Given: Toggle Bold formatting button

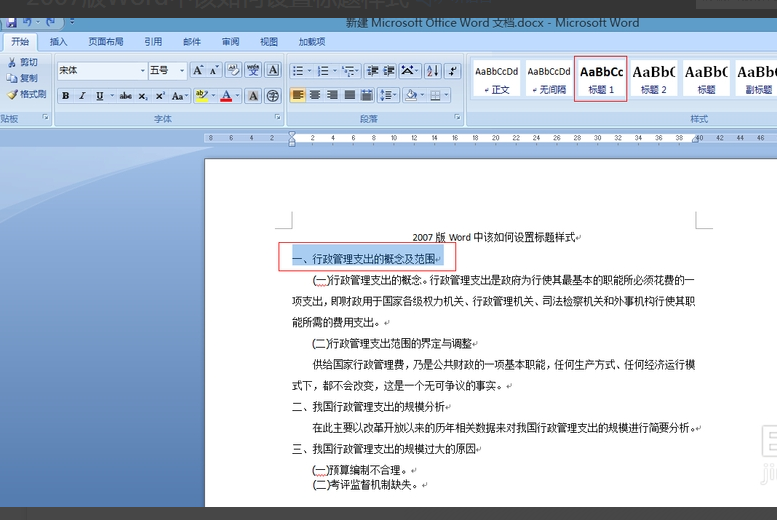Looking at the screenshot, I should pyautogui.click(x=65, y=96).
